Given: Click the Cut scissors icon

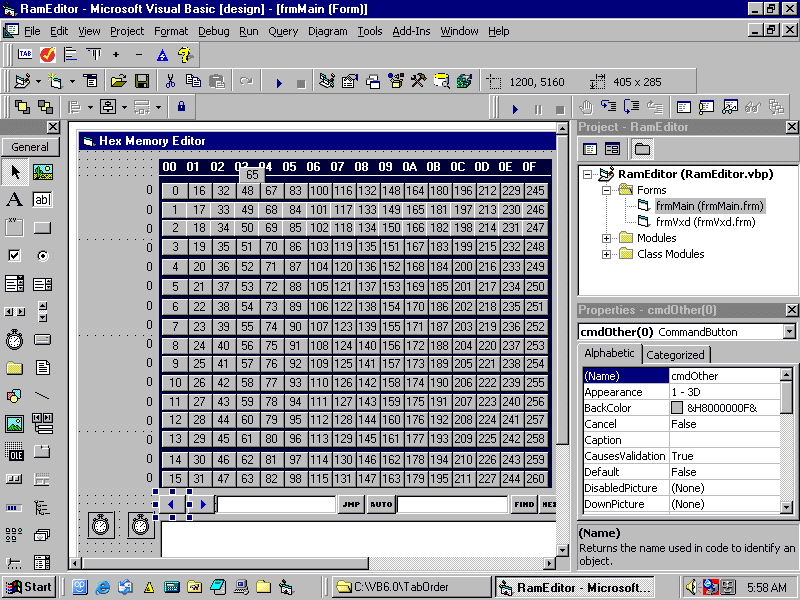Looking at the screenshot, I should pos(170,81).
